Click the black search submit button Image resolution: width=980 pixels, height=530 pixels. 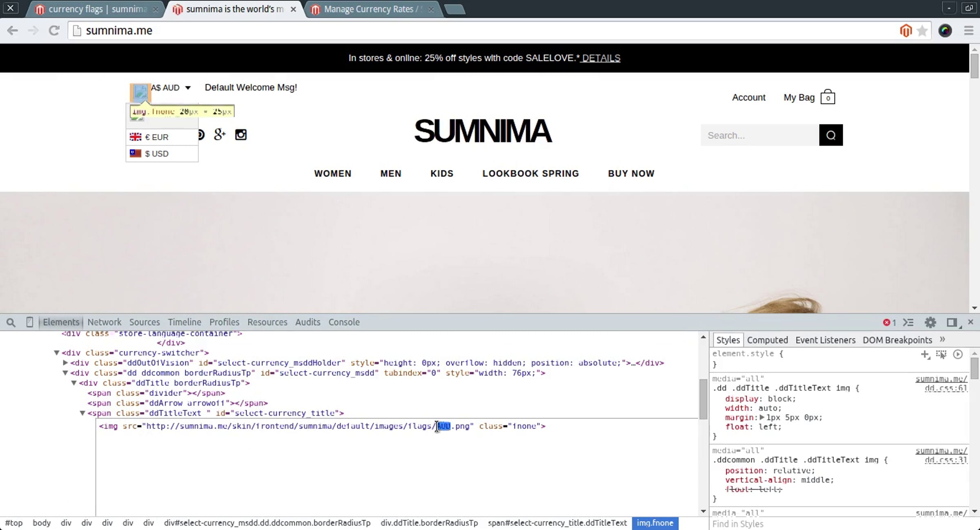[x=831, y=135]
